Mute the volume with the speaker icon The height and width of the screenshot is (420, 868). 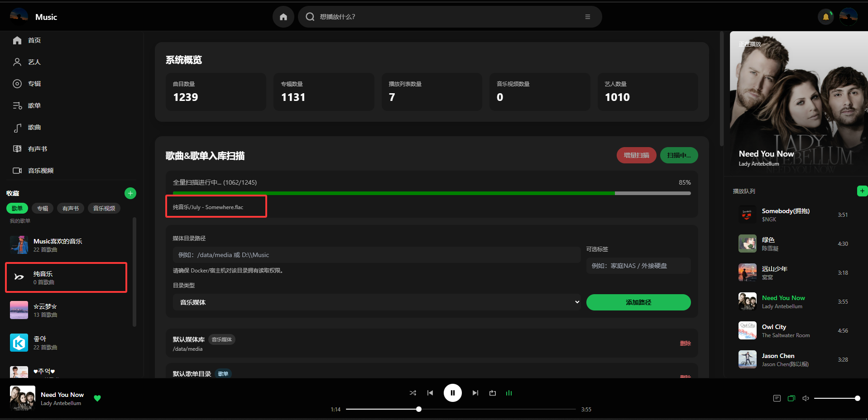(806, 398)
